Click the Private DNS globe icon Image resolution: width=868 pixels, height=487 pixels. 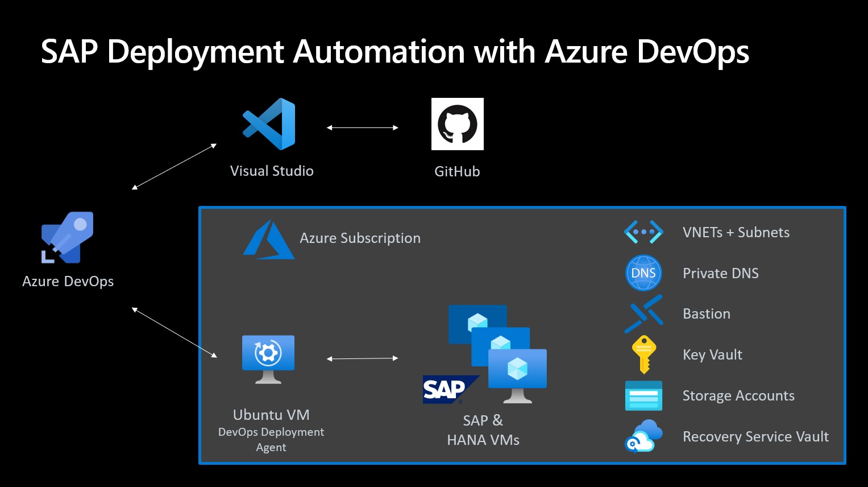pos(643,273)
